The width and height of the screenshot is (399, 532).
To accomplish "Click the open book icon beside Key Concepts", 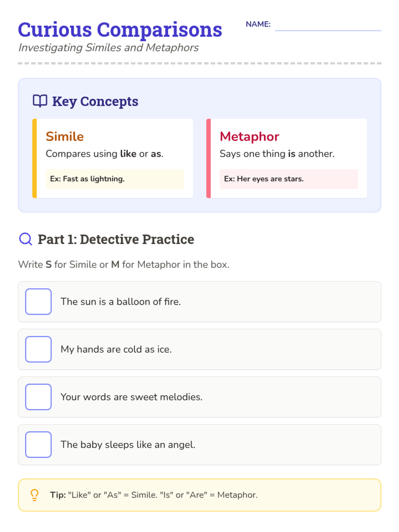I will point(40,101).
